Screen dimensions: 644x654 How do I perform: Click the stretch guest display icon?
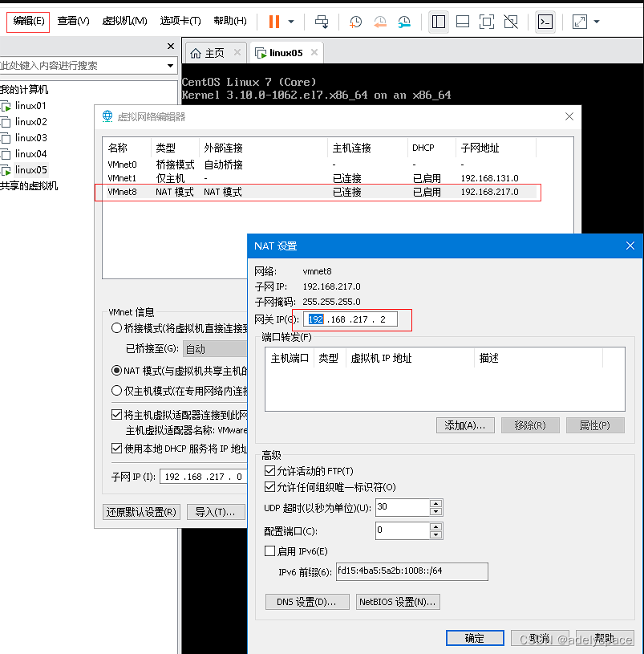[x=579, y=22]
